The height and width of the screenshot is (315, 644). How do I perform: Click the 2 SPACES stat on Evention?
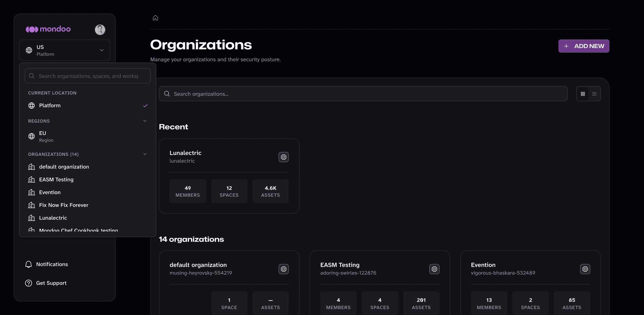pos(530,303)
